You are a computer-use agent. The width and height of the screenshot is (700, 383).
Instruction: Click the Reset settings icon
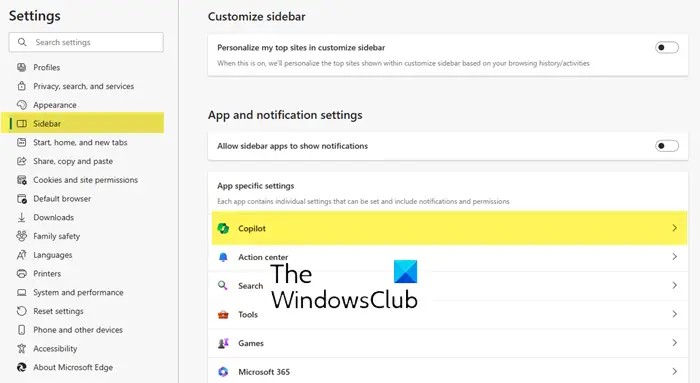pos(21,311)
